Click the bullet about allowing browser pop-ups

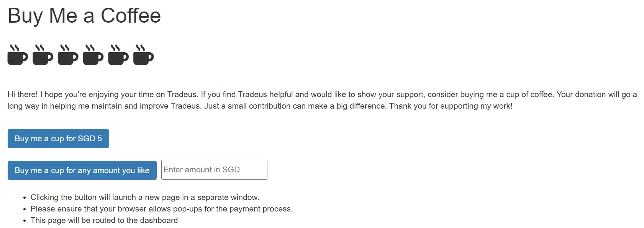(162, 209)
